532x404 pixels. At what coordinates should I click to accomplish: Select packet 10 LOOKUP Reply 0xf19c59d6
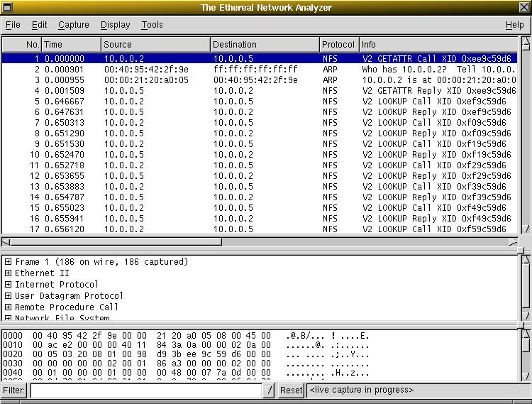coord(260,155)
